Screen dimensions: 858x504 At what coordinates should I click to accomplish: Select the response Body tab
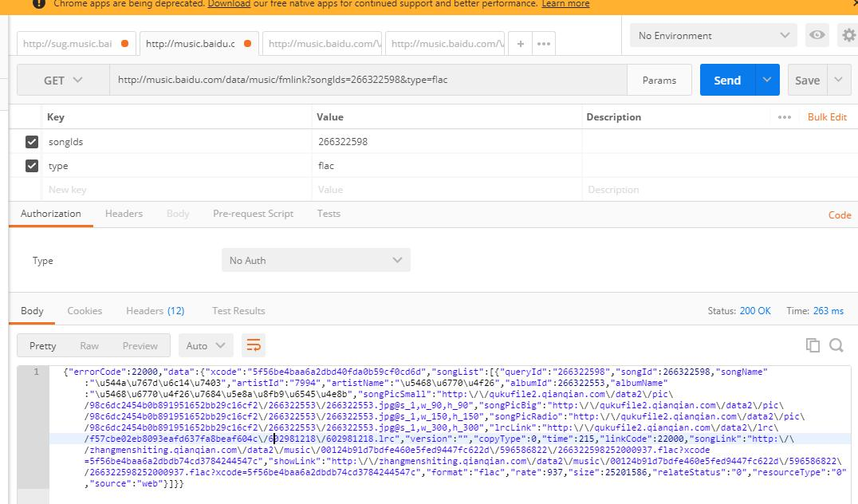32,311
